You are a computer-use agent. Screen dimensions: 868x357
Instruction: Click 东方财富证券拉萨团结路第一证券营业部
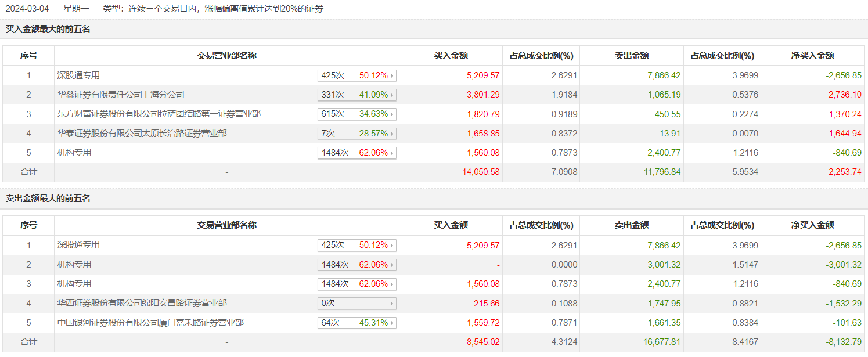[x=159, y=114]
